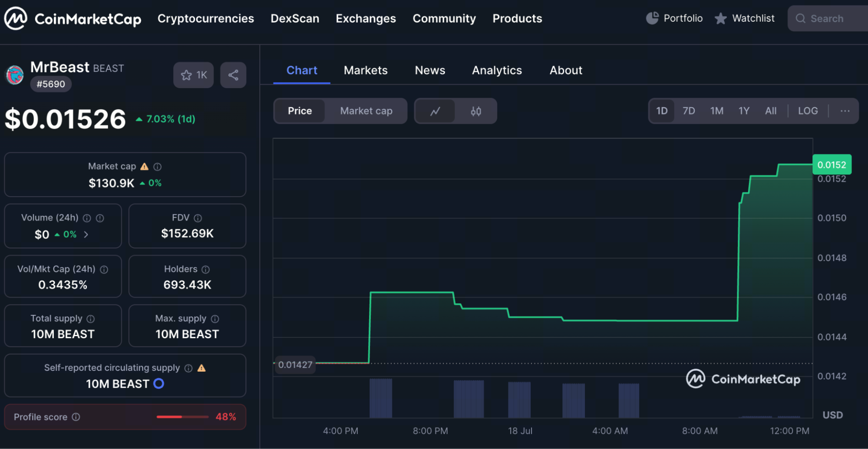Click the circulating supply info icon
868x449 pixels.
click(188, 368)
